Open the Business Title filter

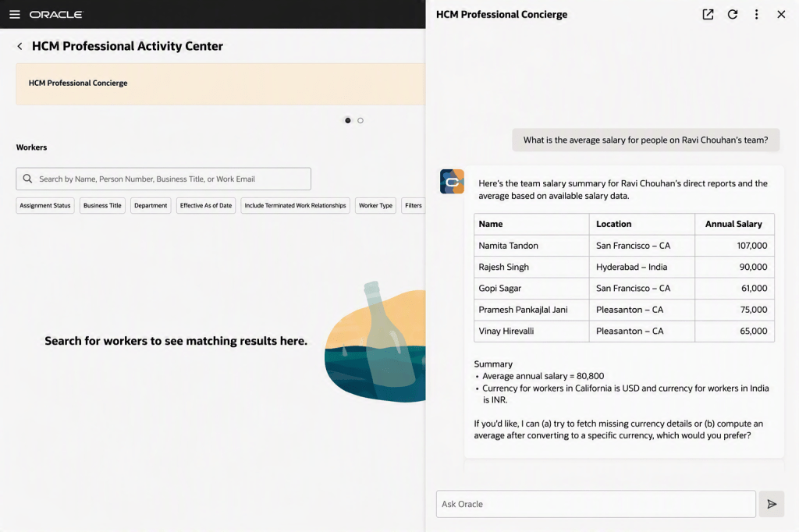point(102,205)
